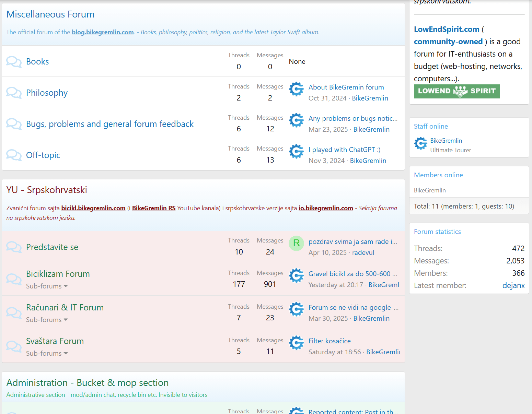The width and height of the screenshot is (532, 414).
Task: Click BikeGremlin avatar under Staff online
Action: point(421,143)
